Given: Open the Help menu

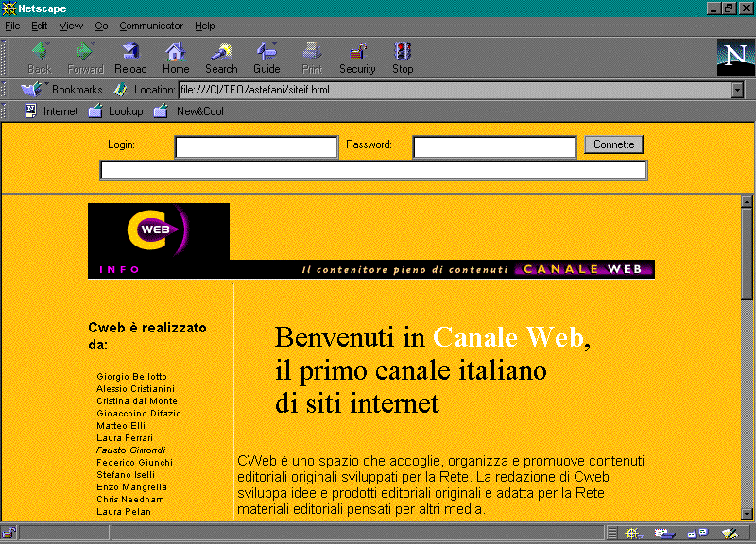Looking at the screenshot, I should pos(204,26).
